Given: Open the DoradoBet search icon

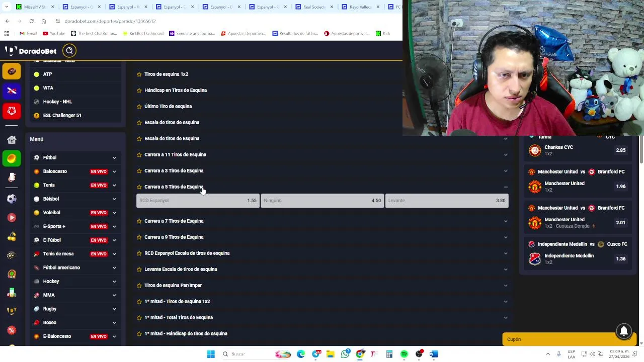Looking at the screenshot, I should click(69, 51).
